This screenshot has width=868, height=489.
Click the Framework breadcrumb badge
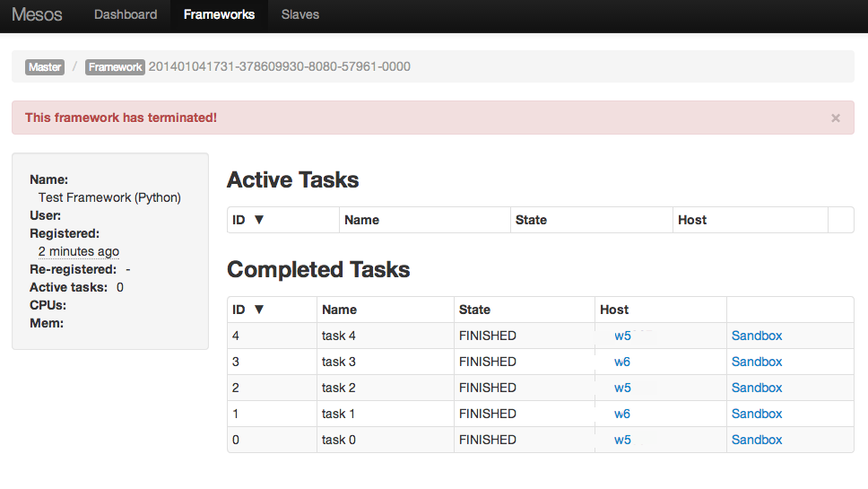[116, 67]
